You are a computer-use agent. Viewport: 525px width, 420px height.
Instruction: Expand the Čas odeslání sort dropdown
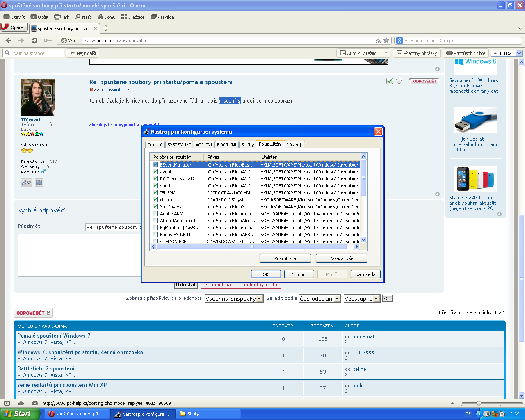click(320, 299)
